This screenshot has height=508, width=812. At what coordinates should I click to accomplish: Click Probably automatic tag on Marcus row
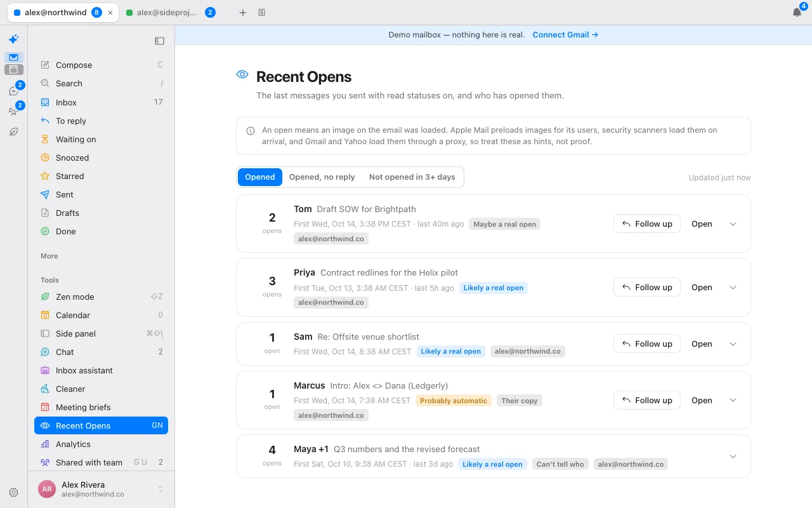point(454,401)
